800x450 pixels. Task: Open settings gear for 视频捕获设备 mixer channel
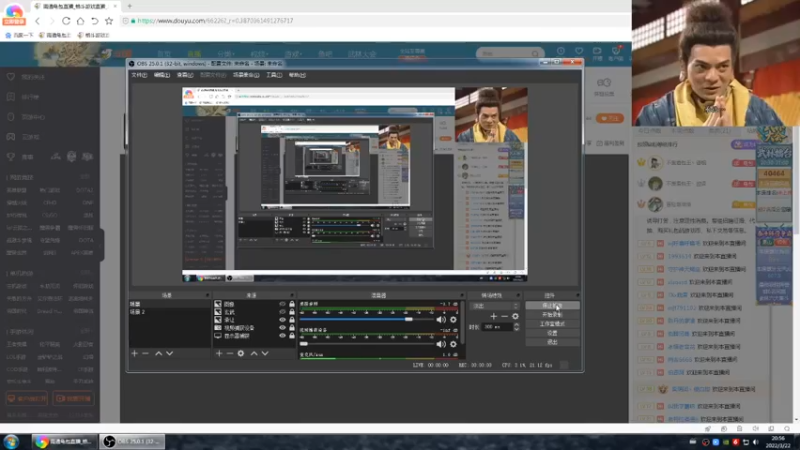(x=453, y=344)
